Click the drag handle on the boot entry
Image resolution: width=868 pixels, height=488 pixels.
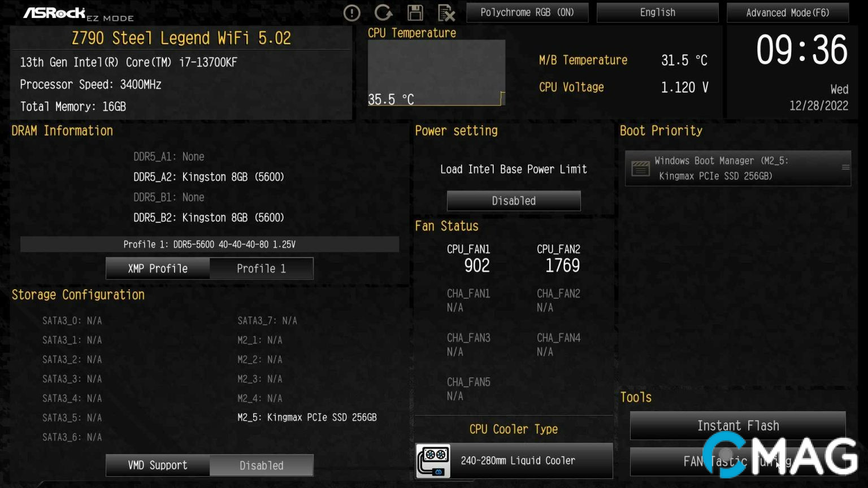[845, 167]
